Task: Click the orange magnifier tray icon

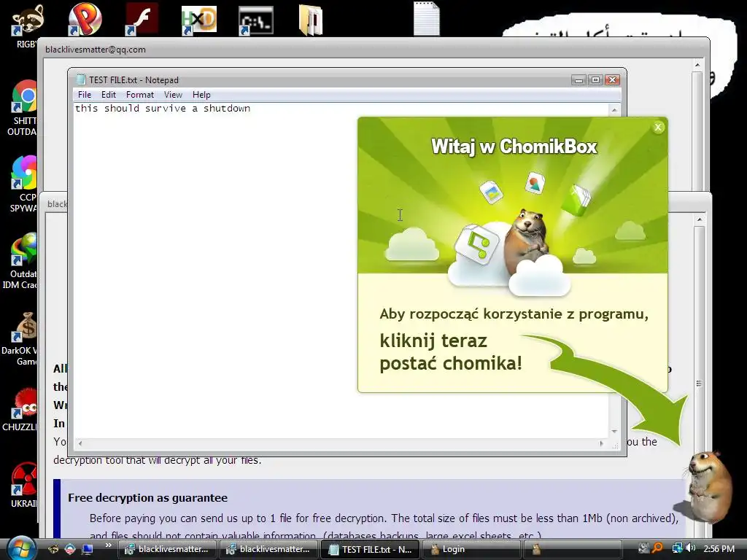Action: click(x=657, y=548)
